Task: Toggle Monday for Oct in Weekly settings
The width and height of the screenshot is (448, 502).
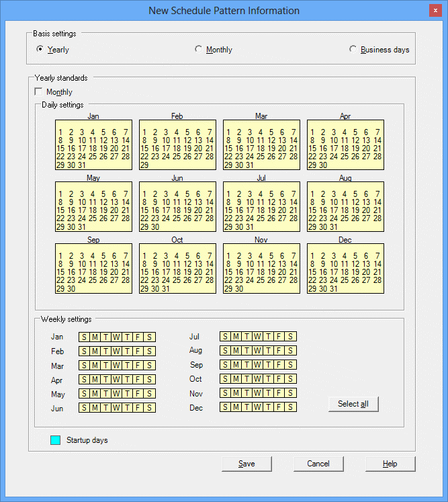Action: point(236,380)
